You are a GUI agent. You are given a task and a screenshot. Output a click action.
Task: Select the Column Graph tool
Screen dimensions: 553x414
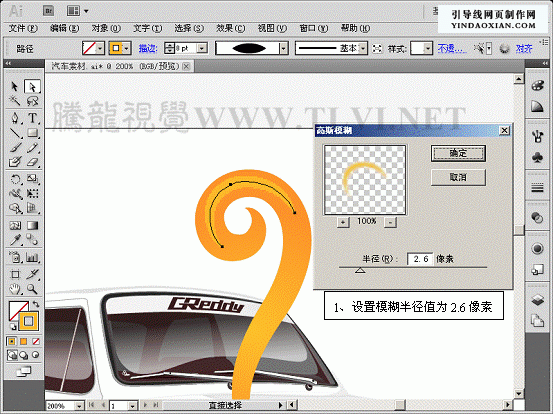coord(32,257)
